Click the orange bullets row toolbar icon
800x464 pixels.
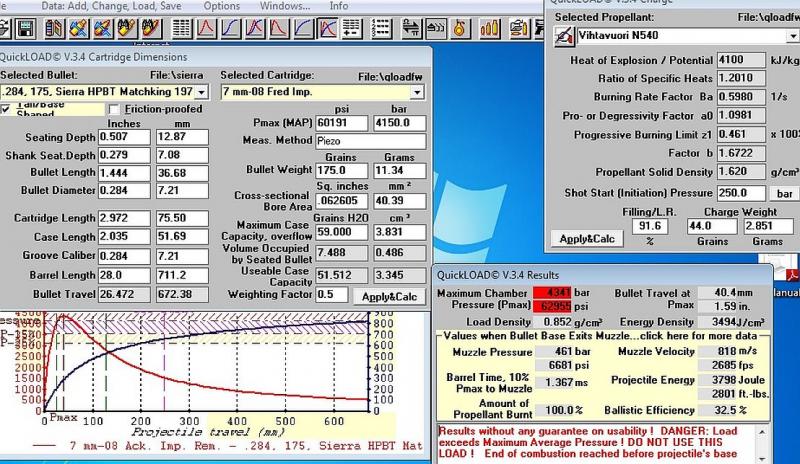click(489, 29)
